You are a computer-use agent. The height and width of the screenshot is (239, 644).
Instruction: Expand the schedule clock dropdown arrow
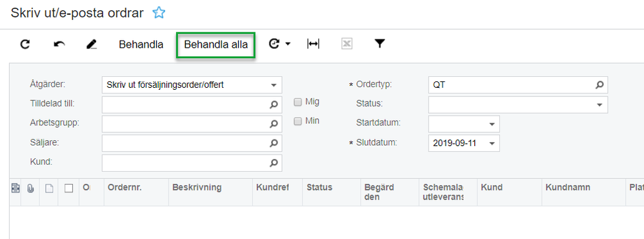288,44
